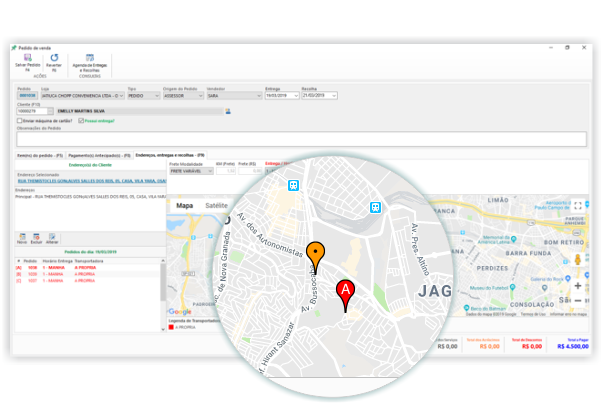
Task: Click the Novo address icon
Action: (22, 237)
